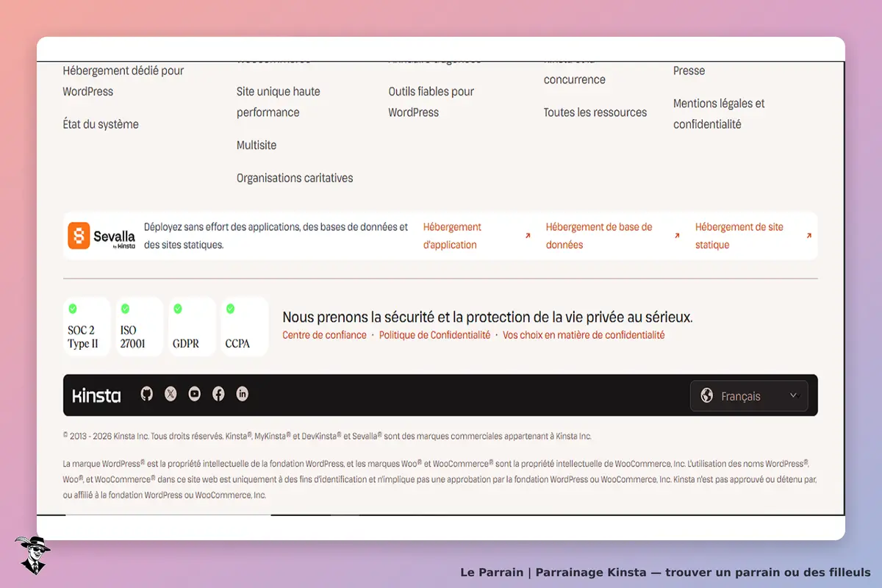The width and height of the screenshot is (882, 588).
Task: Open Toutes les ressources link
Action: pyautogui.click(x=595, y=112)
